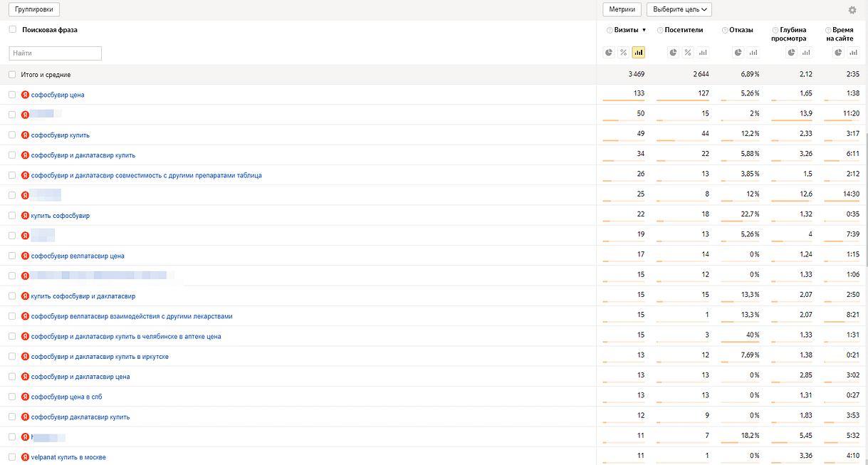Select pie chart icon under Посетители

coord(673,52)
